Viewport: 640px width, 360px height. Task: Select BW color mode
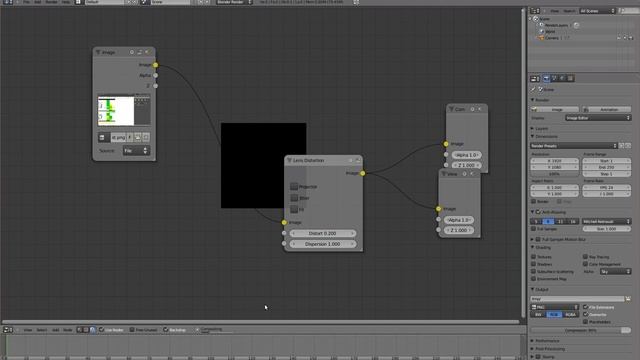(x=538, y=315)
